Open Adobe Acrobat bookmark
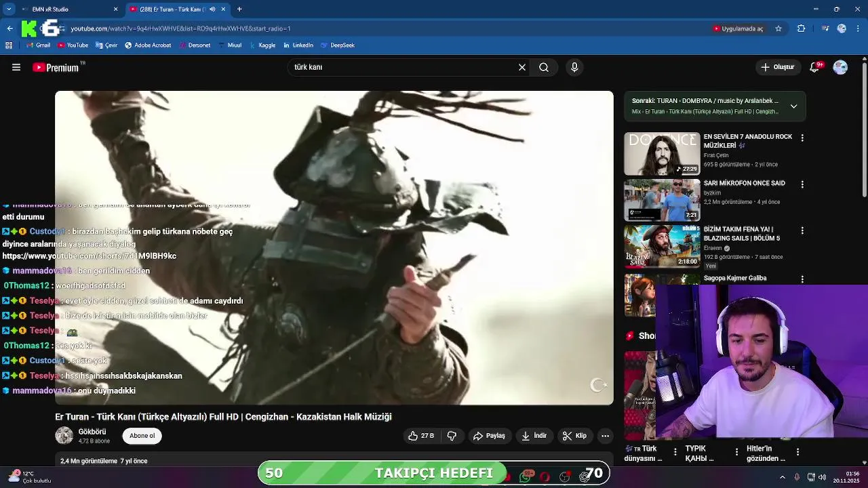 (148, 45)
